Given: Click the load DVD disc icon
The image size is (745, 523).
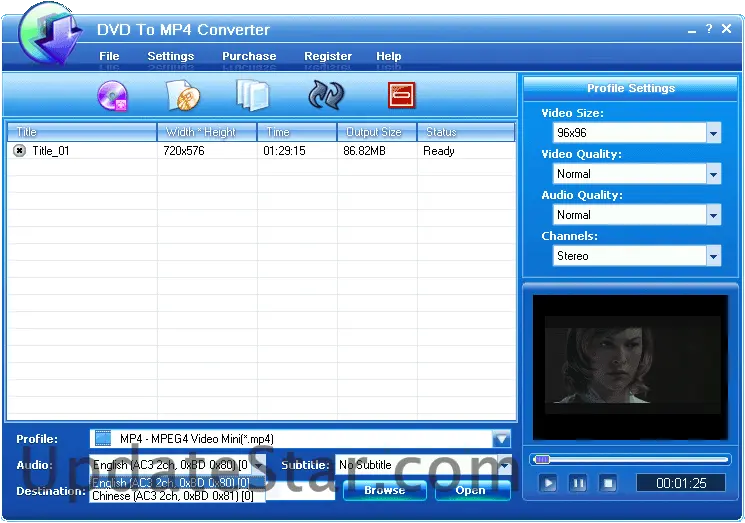Looking at the screenshot, I should [x=112, y=96].
